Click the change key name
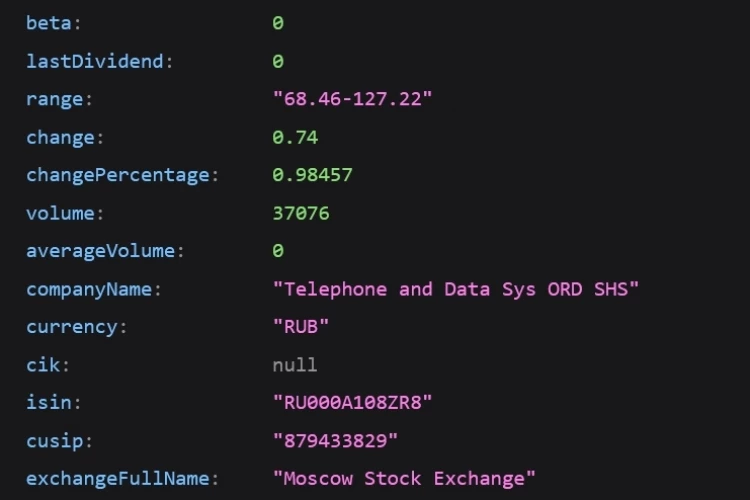This screenshot has height=500, width=750. pos(60,137)
